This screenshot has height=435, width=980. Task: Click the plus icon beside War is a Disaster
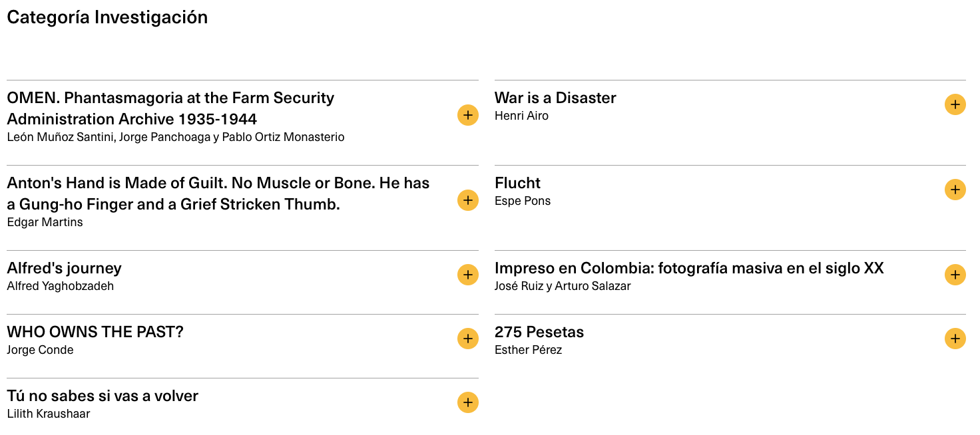pyautogui.click(x=955, y=104)
